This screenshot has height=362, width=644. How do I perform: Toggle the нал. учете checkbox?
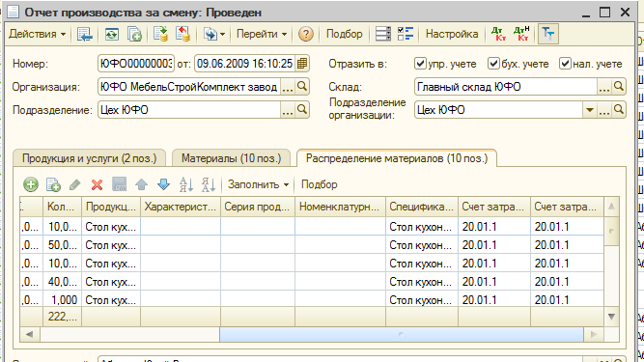point(565,64)
